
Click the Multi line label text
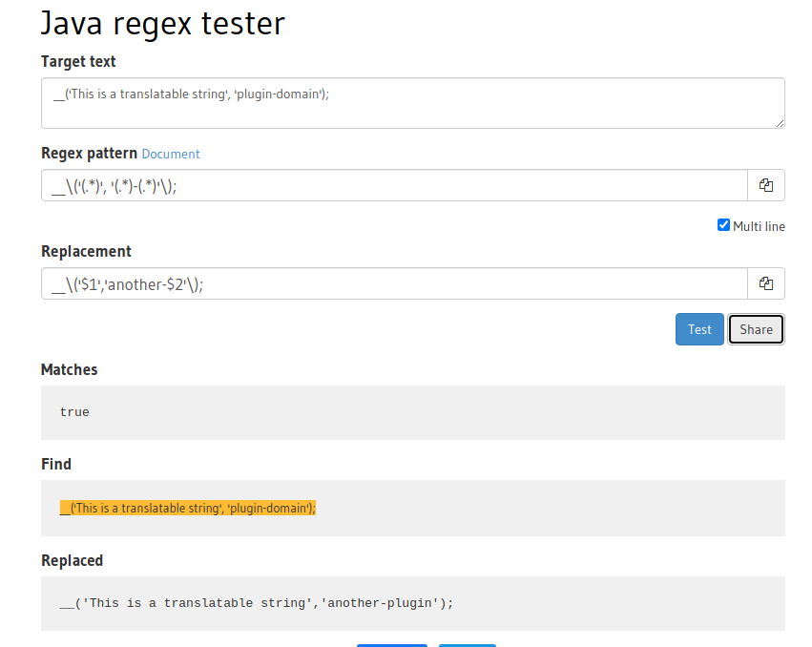tap(759, 226)
